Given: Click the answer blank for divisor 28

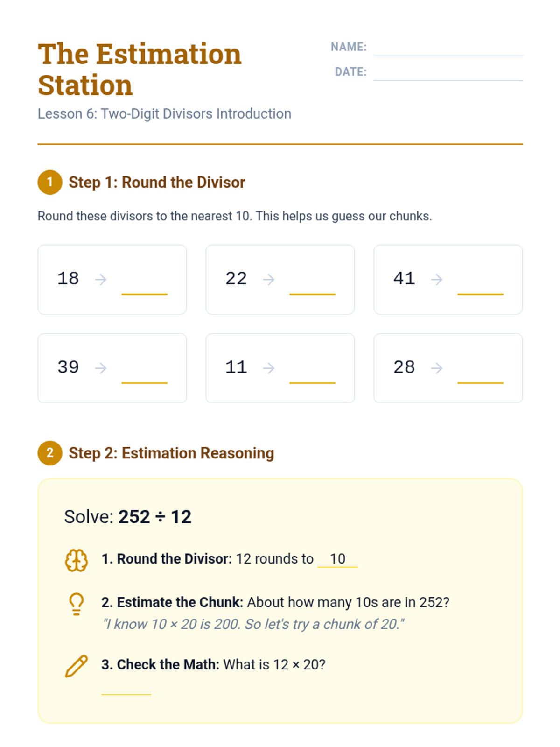Looking at the screenshot, I should coord(480,373).
